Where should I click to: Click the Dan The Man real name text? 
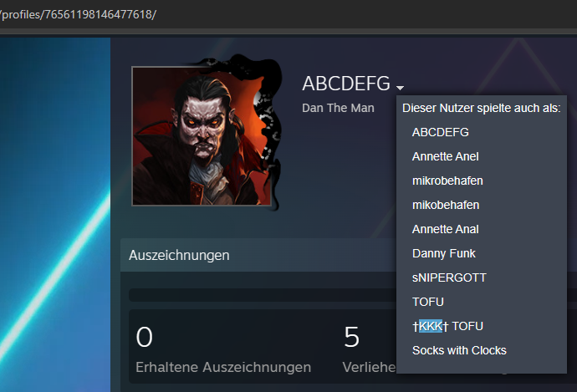(338, 108)
